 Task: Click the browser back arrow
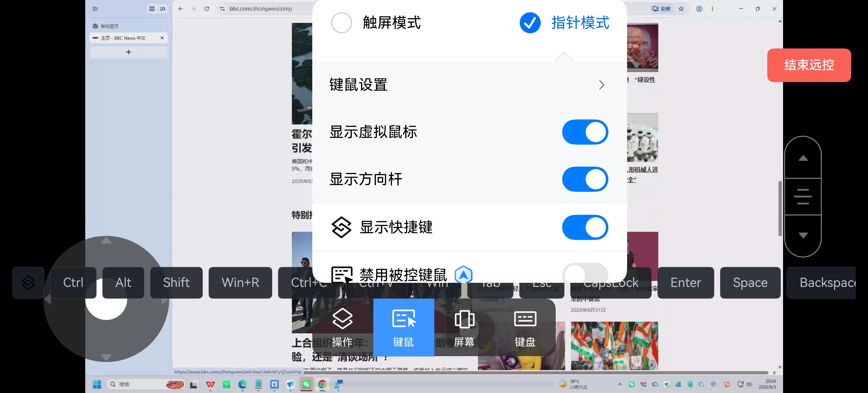[181, 9]
